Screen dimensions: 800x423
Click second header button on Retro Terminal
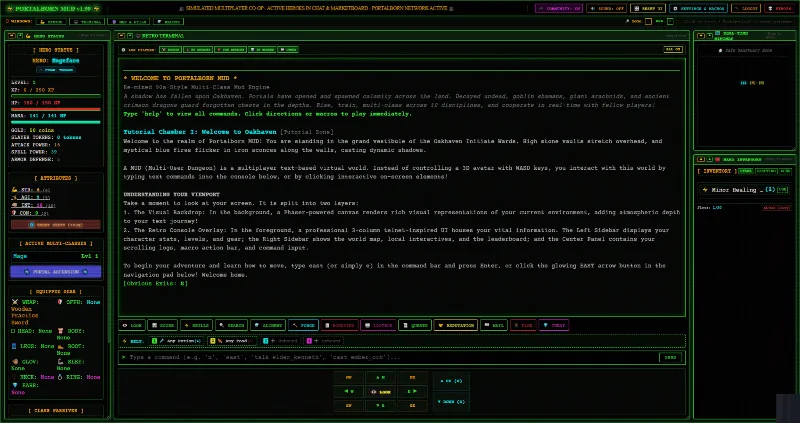(130, 36)
